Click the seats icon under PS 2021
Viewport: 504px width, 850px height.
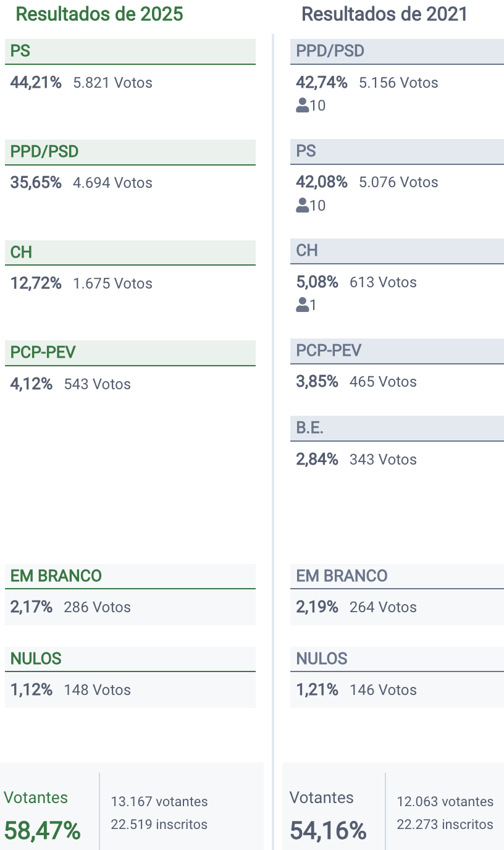303,205
